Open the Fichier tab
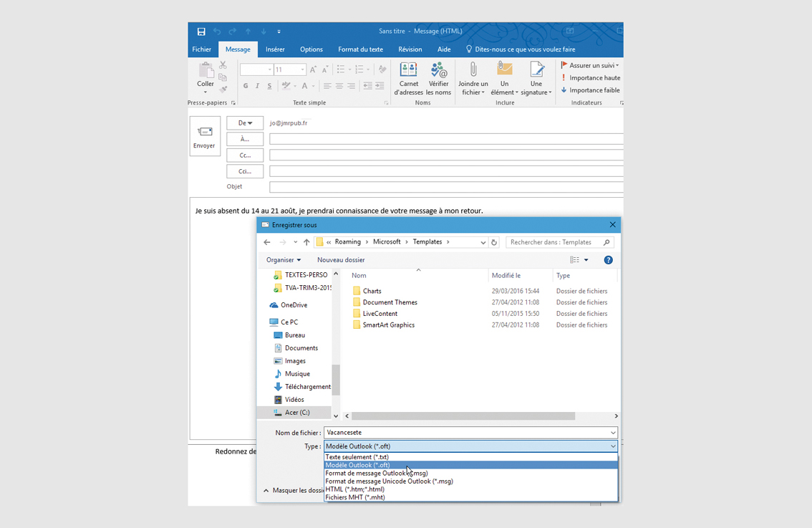Image resolution: width=812 pixels, height=528 pixels. 201,49
